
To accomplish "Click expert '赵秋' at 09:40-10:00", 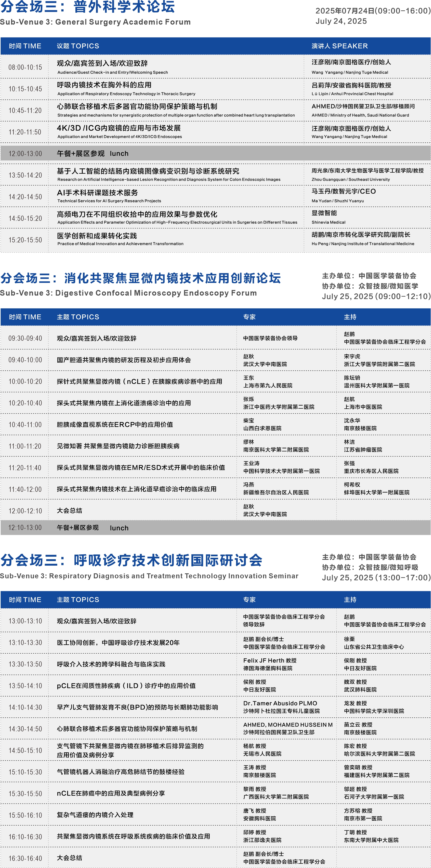I will tap(249, 356).
